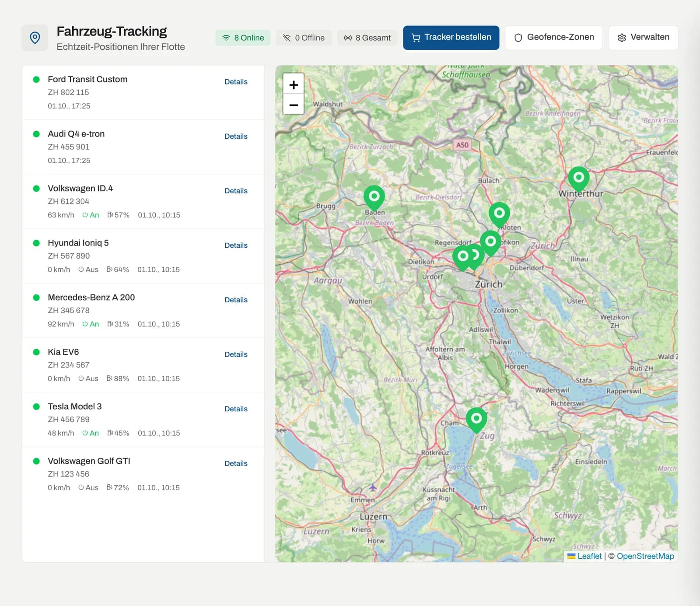
Task: Open Geofence-Zonen
Action: [x=554, y=38]
